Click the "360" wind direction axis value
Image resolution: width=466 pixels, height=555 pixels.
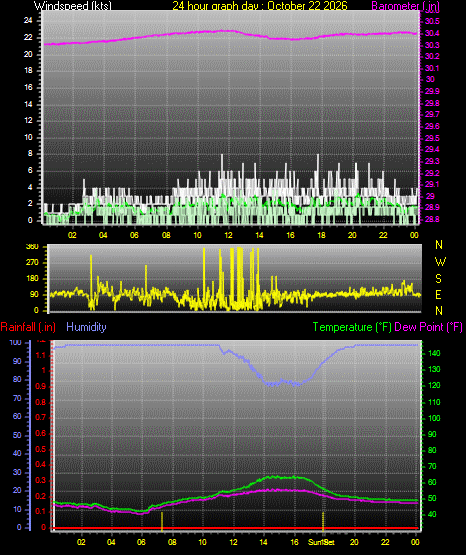pos(32,247)
